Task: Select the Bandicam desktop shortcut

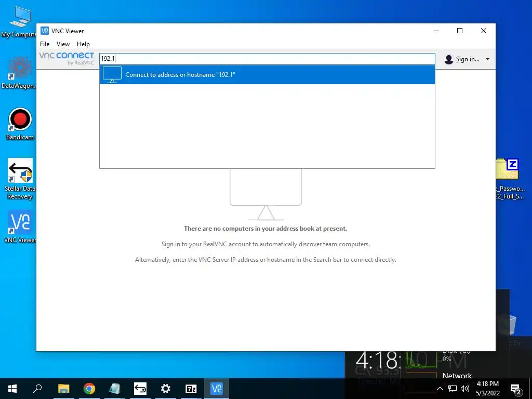Action: (20, 124)
